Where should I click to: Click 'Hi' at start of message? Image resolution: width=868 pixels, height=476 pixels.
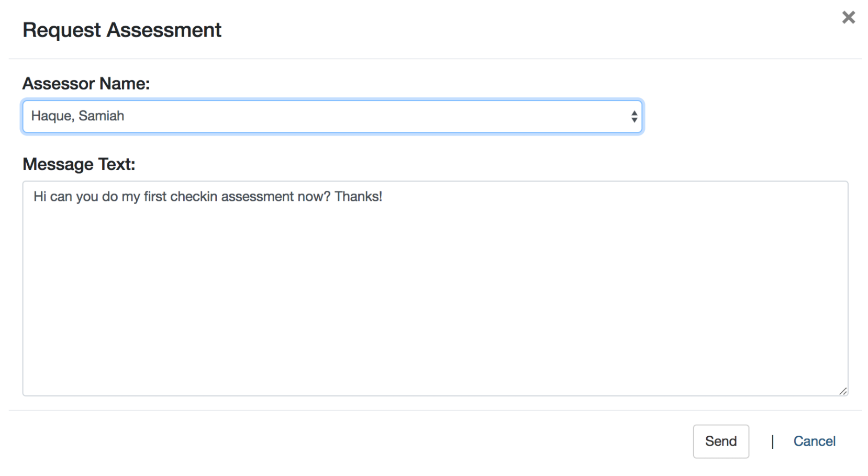tap(40, 197)
